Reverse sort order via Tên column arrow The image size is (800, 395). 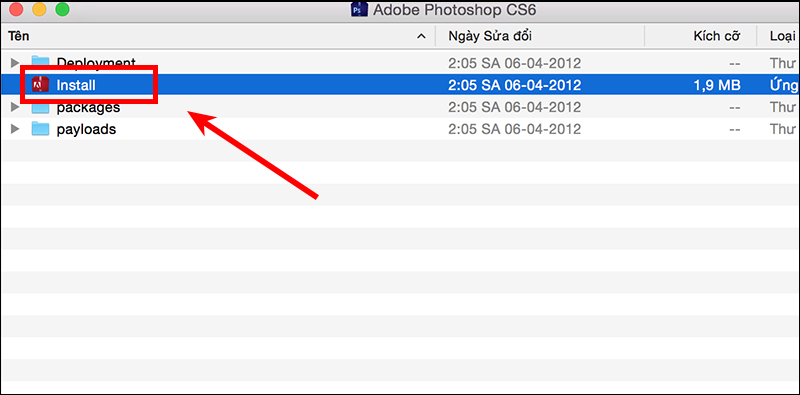pos(421,36)
